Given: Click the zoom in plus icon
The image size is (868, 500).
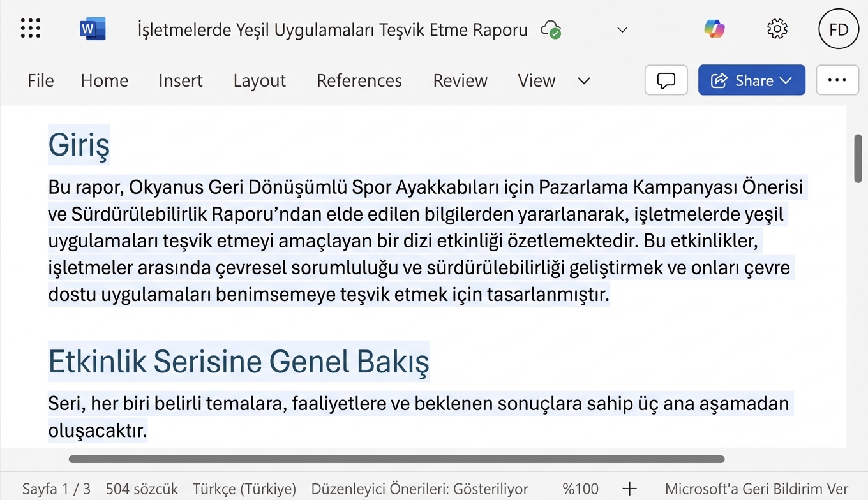Looking at the screenshot, I should [x=629, y=489].
